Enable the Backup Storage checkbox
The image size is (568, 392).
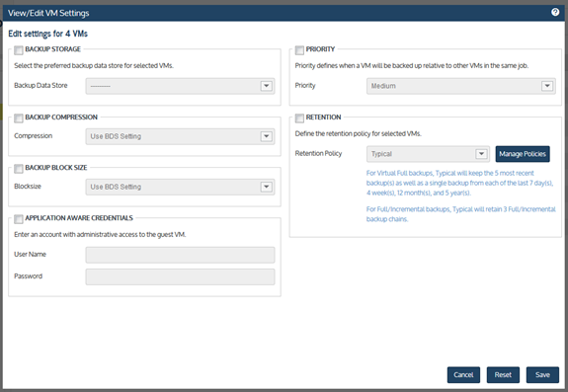pyautogui.click(x=19, y=50)
